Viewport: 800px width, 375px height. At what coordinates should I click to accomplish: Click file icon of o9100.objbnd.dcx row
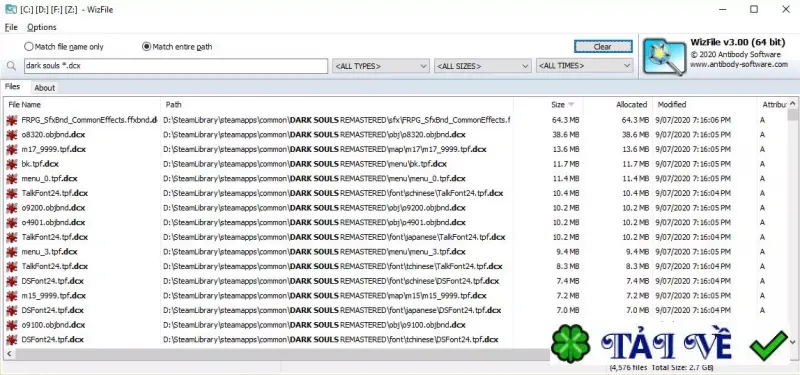(12, 324)
